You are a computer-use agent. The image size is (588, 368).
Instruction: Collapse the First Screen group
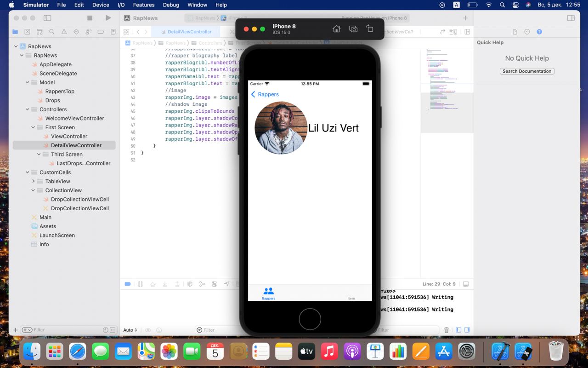tap(33, 127)
